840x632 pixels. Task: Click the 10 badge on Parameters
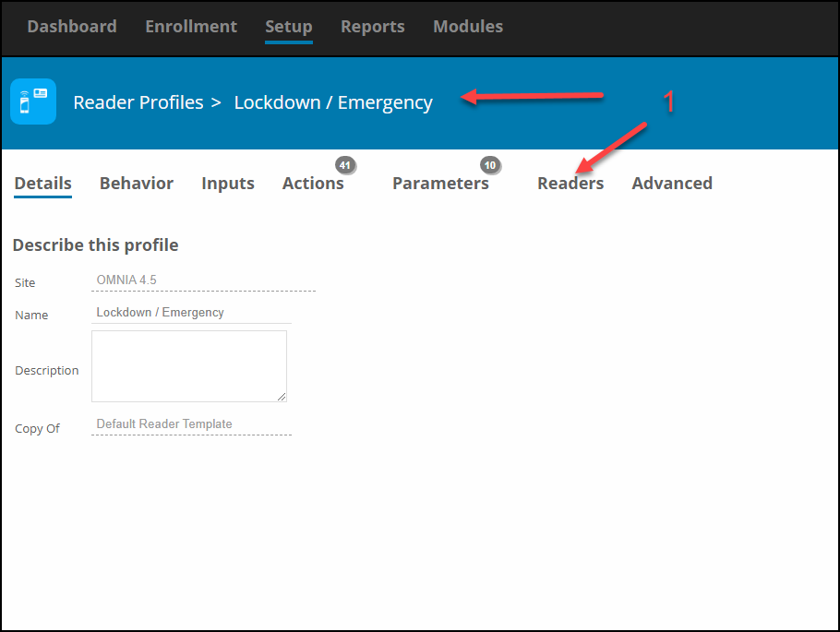click(489, 165)
